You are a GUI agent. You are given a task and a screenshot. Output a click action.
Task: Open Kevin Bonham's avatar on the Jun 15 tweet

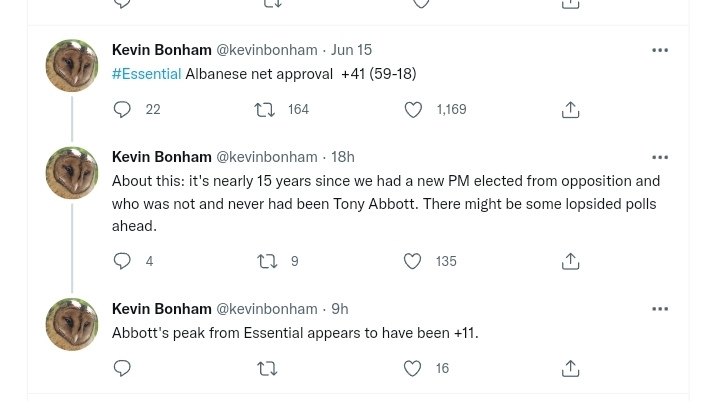[72, 66]
